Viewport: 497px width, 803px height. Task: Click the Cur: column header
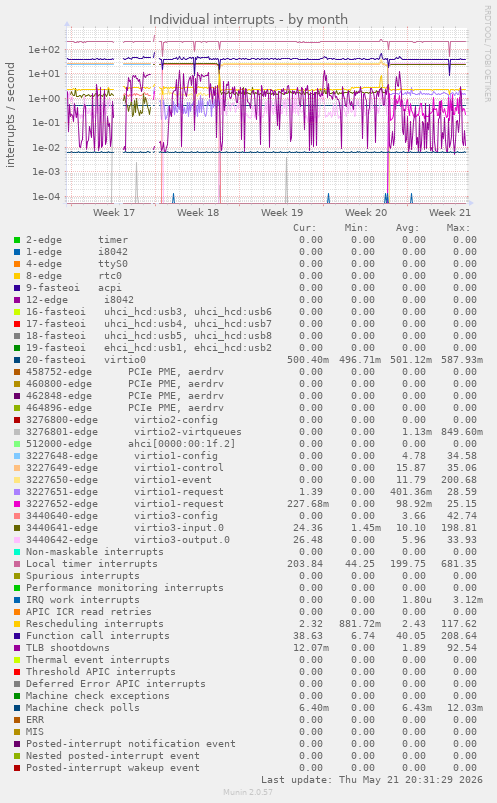[305, 228]
